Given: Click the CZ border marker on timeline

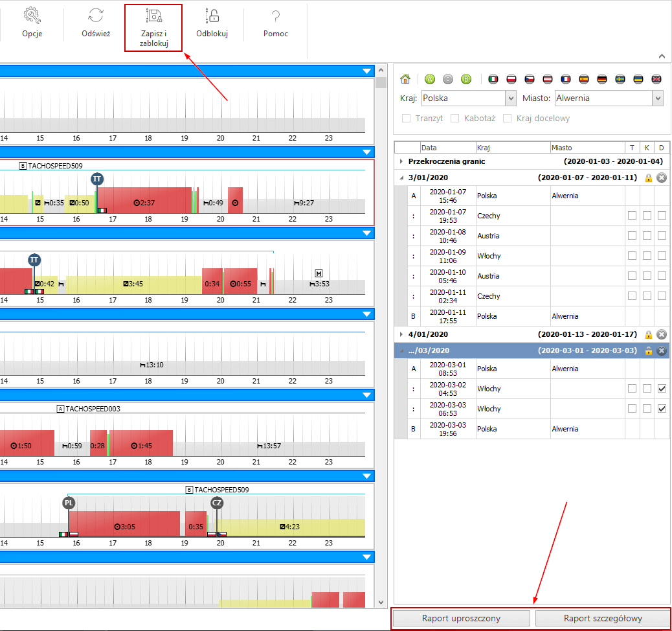Looking at the screenshot, I should pyautogui.click(x=217, y=503).
